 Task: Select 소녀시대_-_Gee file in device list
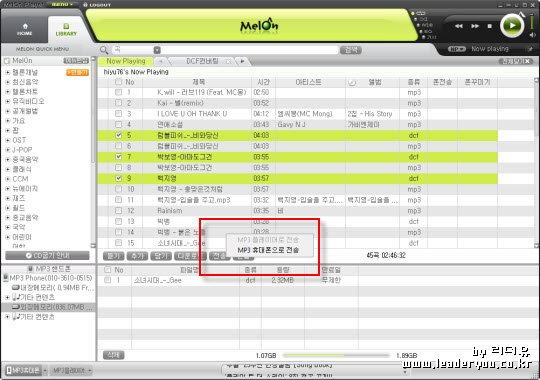tap(158, 280)
